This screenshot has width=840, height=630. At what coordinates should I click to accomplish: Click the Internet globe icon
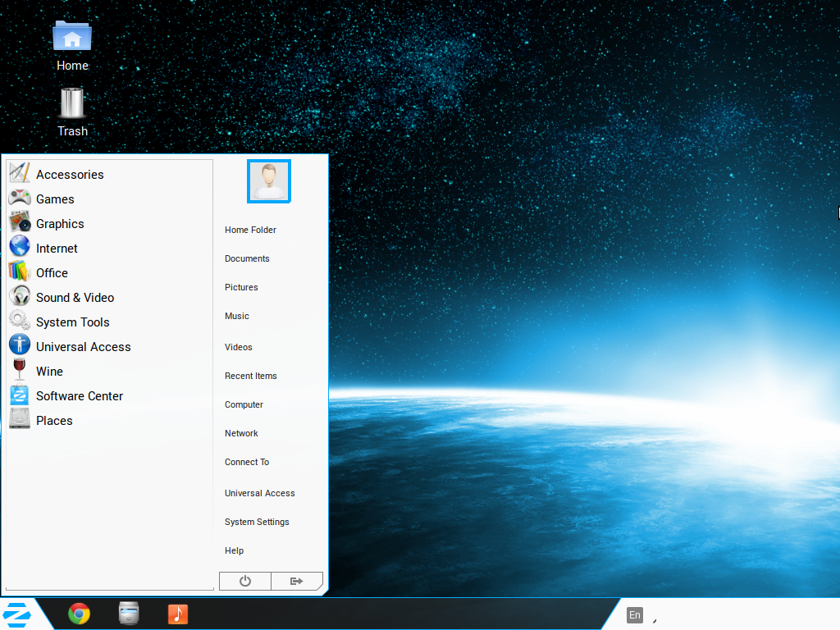(20, 246)
